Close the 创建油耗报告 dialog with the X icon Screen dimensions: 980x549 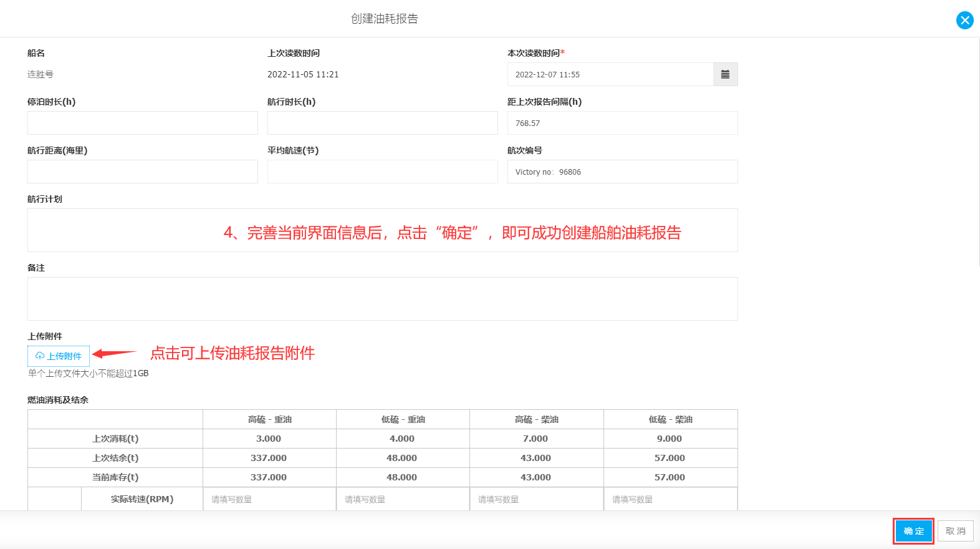[965, 20]
